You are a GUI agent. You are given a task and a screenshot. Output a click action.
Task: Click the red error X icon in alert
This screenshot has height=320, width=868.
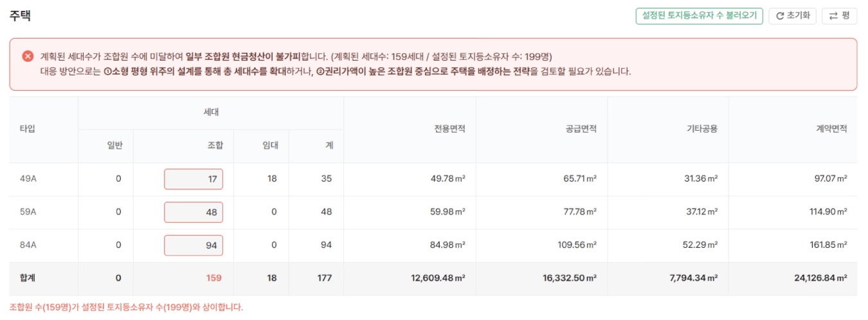(x=28, y=56)
